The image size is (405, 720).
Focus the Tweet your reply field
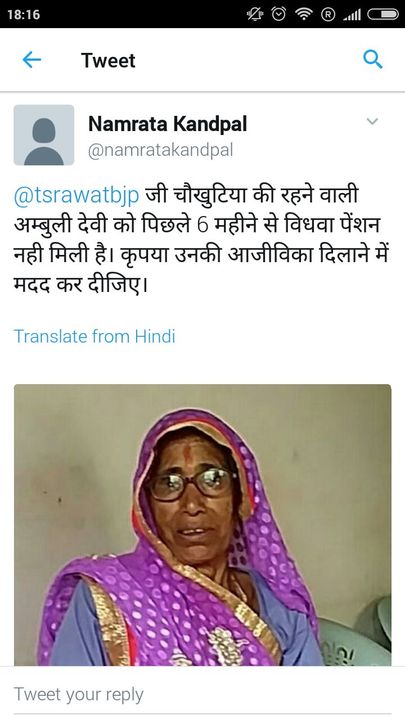[x=202, y=694]
